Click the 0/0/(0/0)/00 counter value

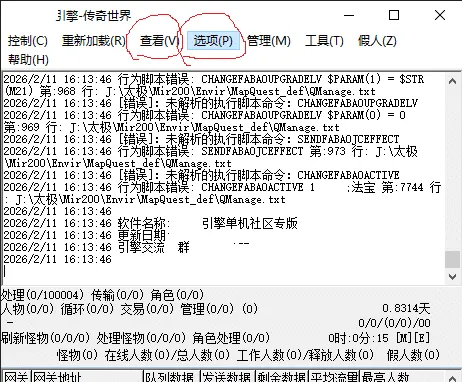(394, 323)
